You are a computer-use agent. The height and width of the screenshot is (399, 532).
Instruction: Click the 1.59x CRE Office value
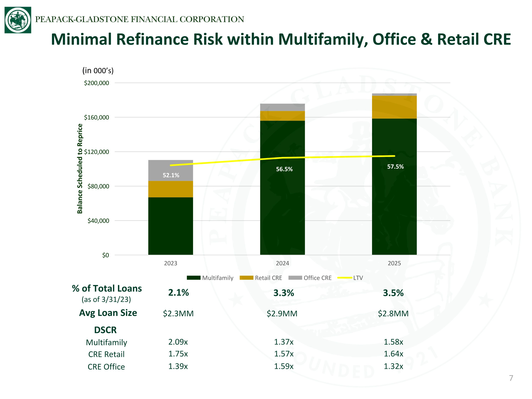coord(284,366)
